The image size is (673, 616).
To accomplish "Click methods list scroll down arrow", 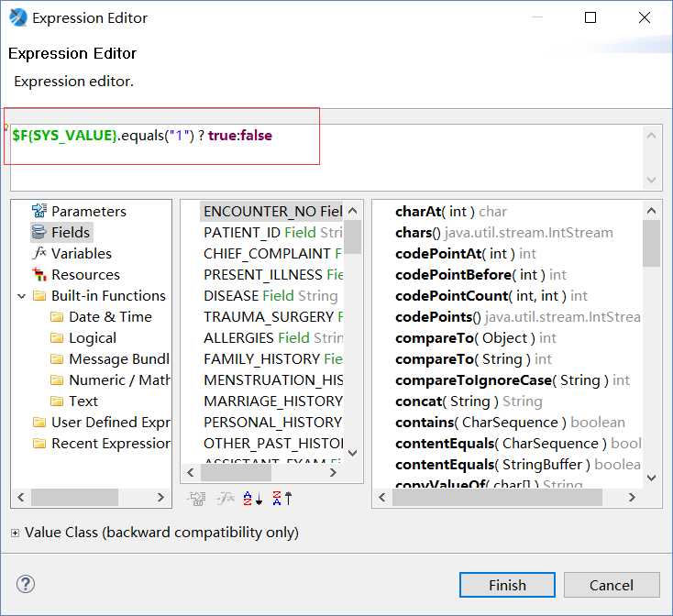I will pos(651,478).
